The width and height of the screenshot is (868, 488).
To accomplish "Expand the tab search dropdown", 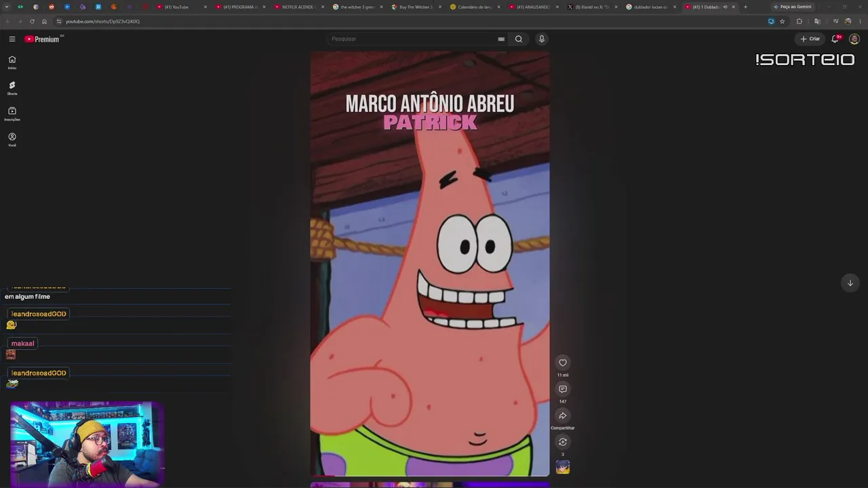I will pos(5,7).
